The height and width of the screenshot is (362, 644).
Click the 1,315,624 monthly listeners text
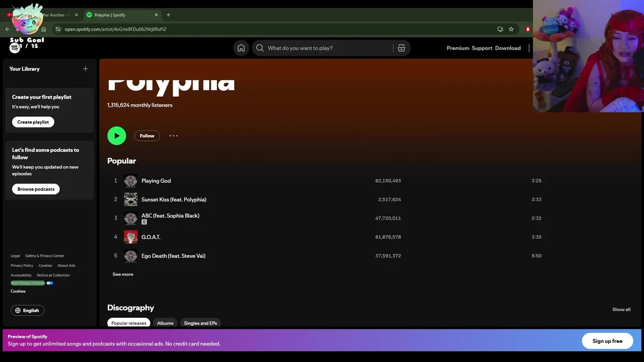(x=140, y=105)
